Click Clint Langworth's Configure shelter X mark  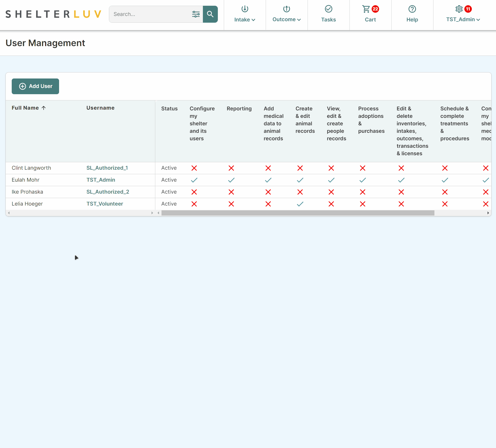coord(194,168)
